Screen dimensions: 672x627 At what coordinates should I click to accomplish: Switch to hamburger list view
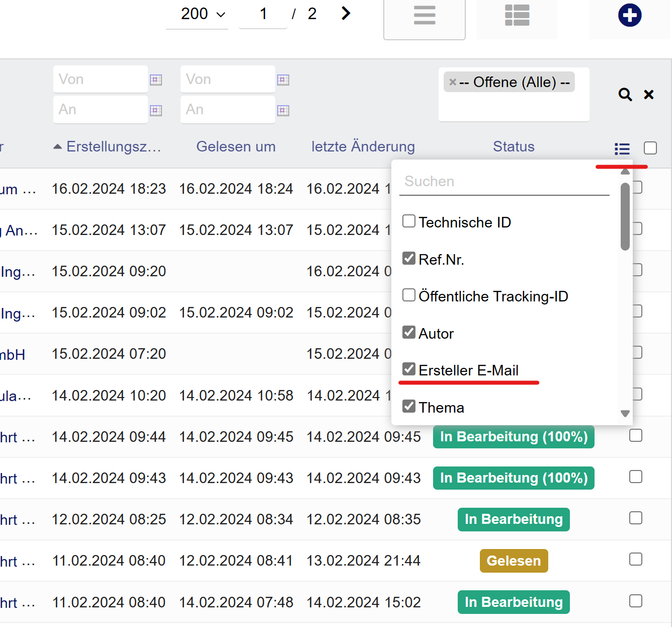(x=424, y=15)
